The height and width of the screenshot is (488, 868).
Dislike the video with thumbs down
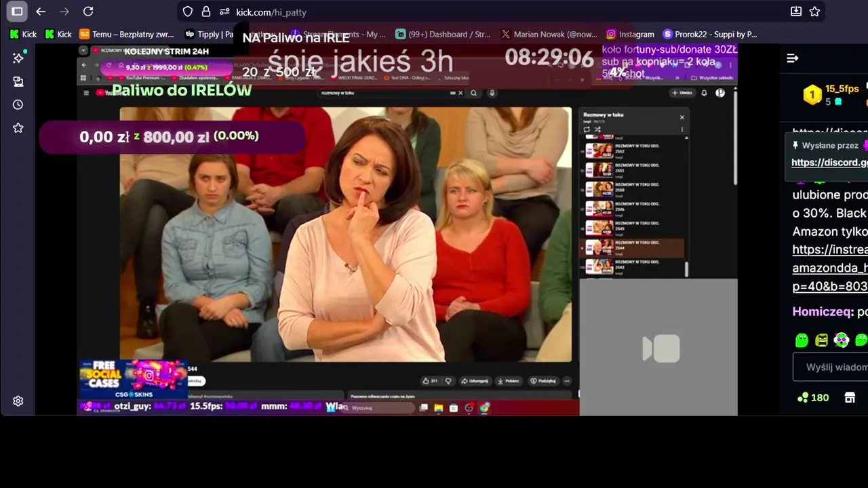pyautogui.click(x=448, y=381)
